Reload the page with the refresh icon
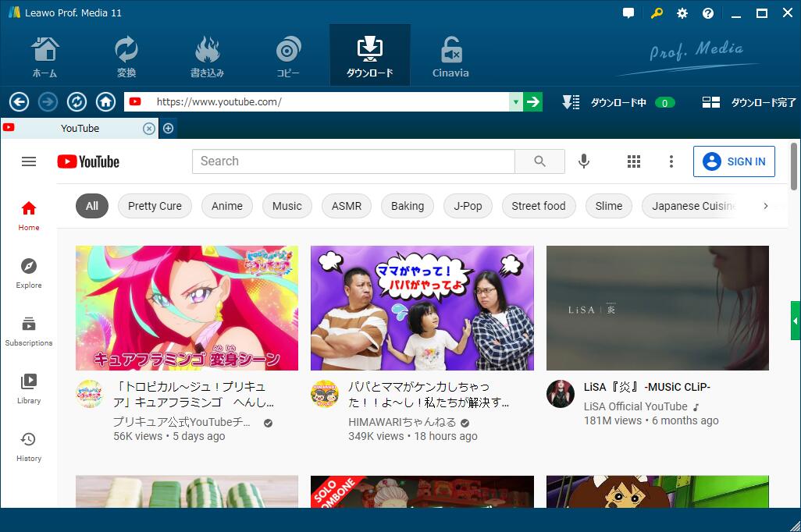The height and width of the screenshot is (532, 801). tap(76, 101)
